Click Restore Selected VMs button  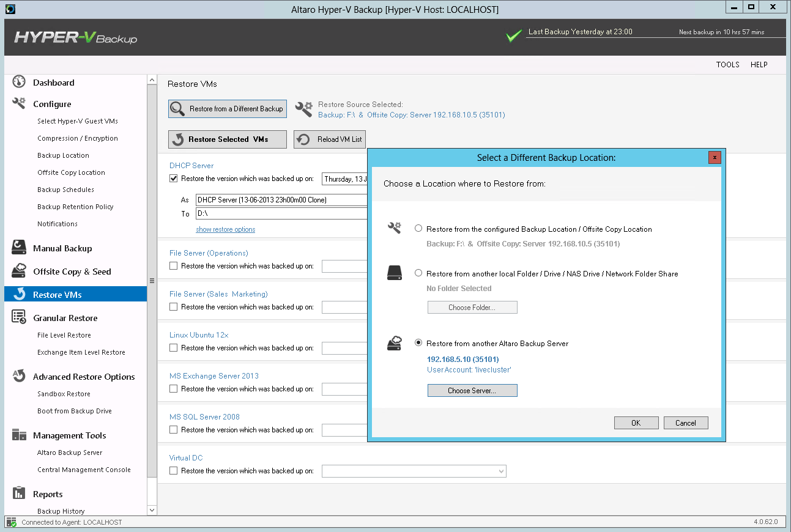(x=228, y=139)
